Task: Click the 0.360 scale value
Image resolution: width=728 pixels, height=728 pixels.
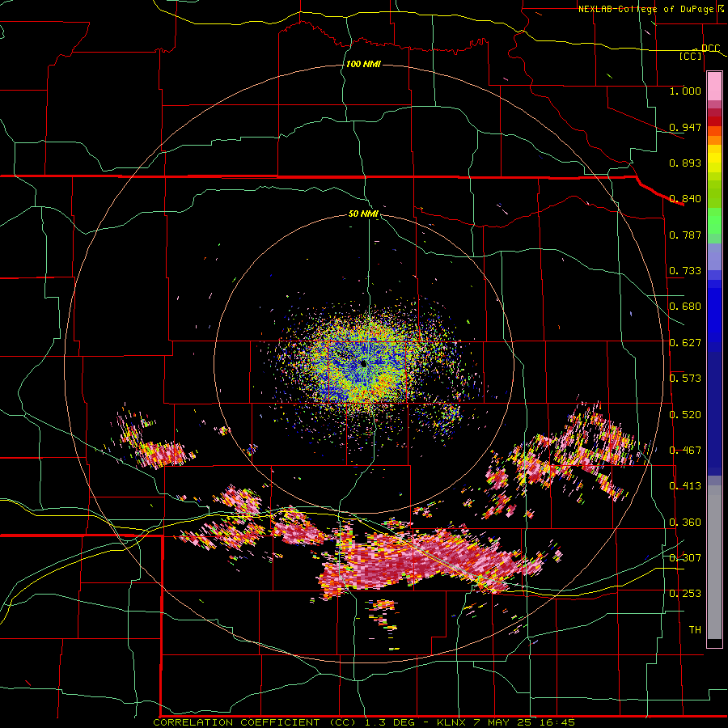Action: click(x=685, y=523)
